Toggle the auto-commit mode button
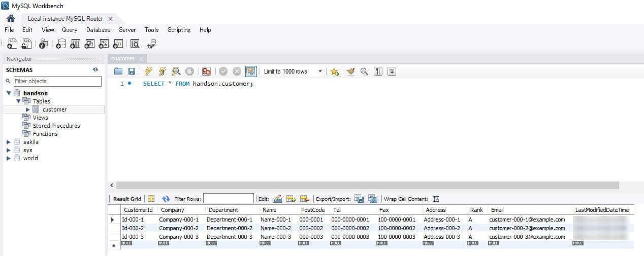This screenshot has width=644, height=256. (x=251, y=71)
